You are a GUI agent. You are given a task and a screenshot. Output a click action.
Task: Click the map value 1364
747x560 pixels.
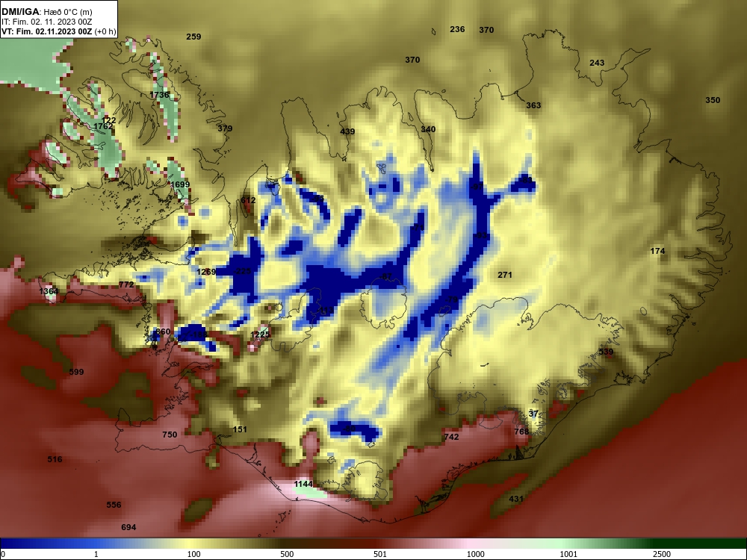pyautogui.click(x=49, y=291)
